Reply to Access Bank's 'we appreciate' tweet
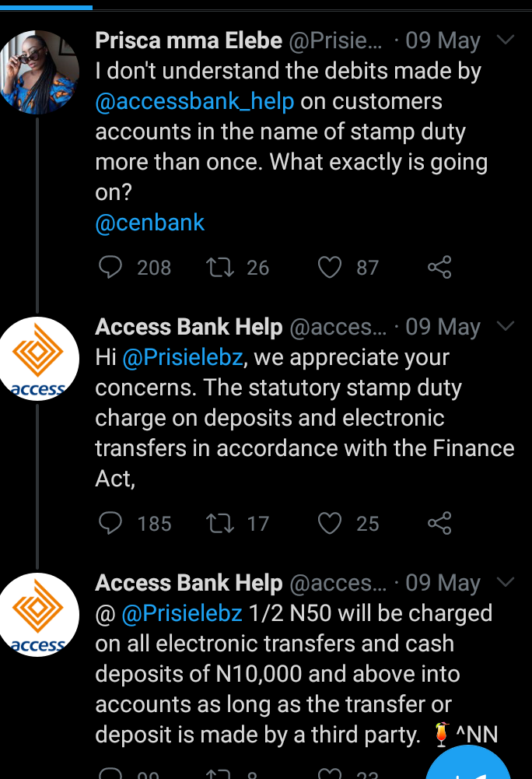 click(x=111, y=524)
